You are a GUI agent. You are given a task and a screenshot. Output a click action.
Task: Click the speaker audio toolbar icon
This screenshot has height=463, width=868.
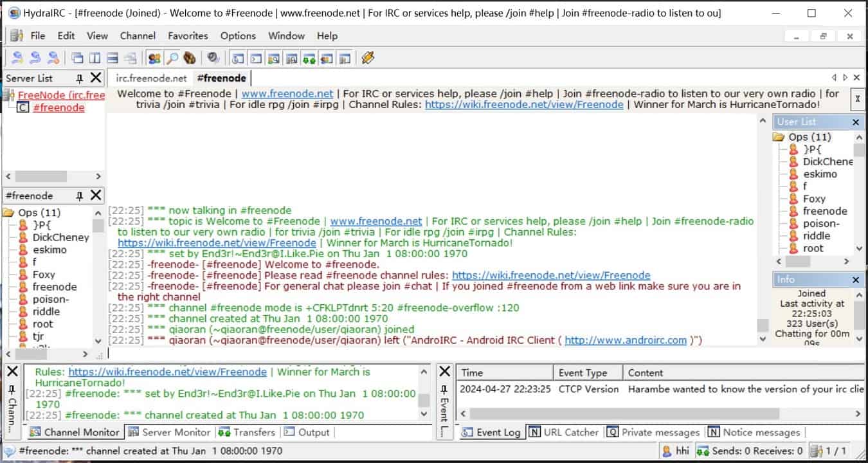(x=213, y=59)
